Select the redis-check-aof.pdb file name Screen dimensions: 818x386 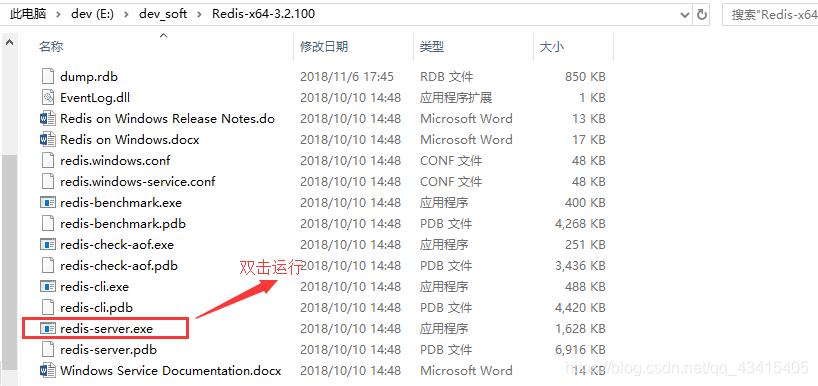(118, 266)
